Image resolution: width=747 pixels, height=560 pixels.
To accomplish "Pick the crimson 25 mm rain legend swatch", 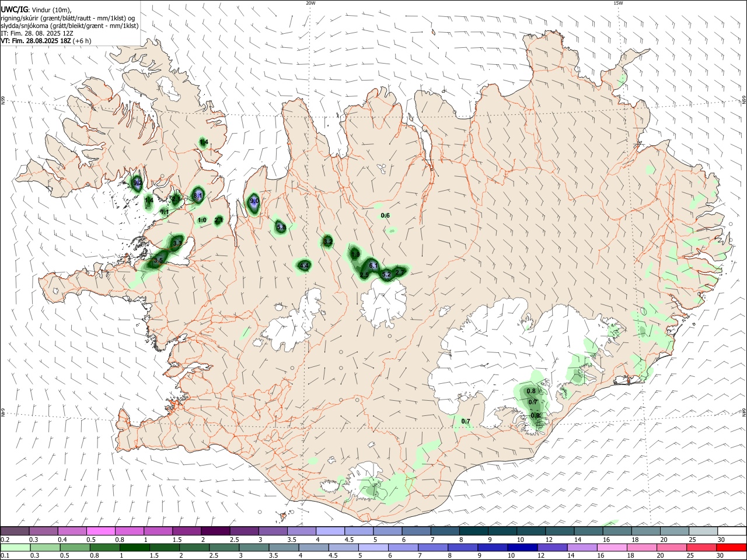I will pos(702,547).
